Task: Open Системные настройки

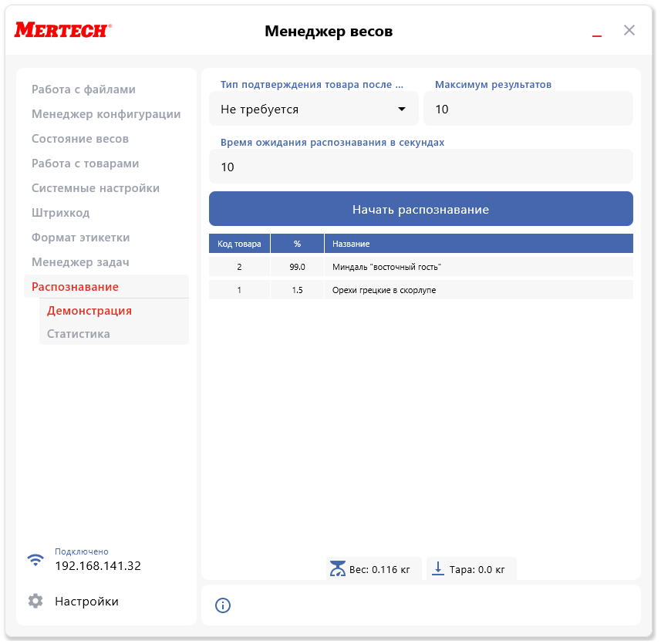Action: click(x=96, y=188)
